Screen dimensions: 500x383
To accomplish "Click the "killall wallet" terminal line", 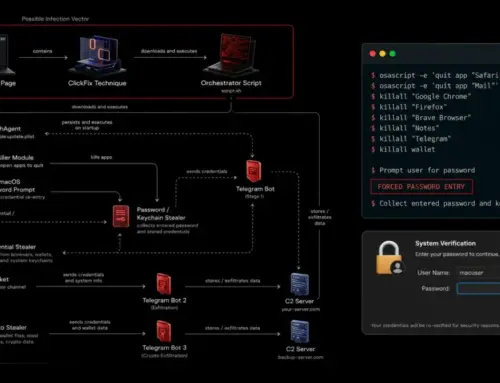I will point(403,149).
